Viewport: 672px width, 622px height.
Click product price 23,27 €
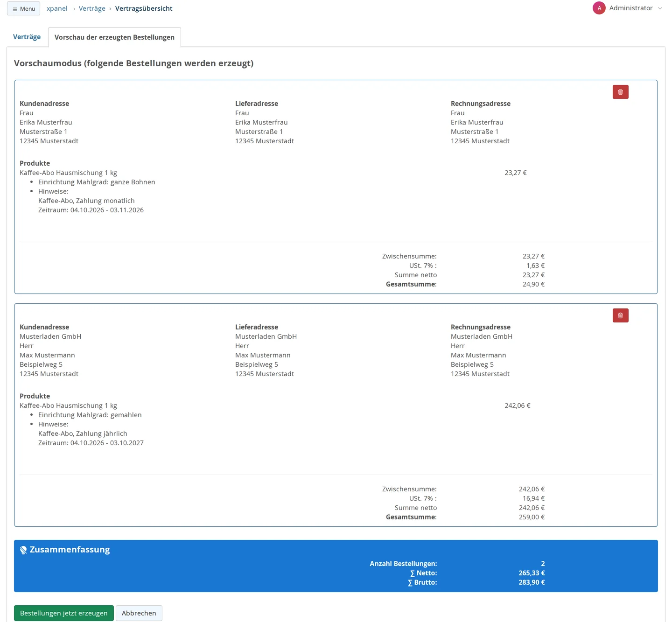(516, 173)
